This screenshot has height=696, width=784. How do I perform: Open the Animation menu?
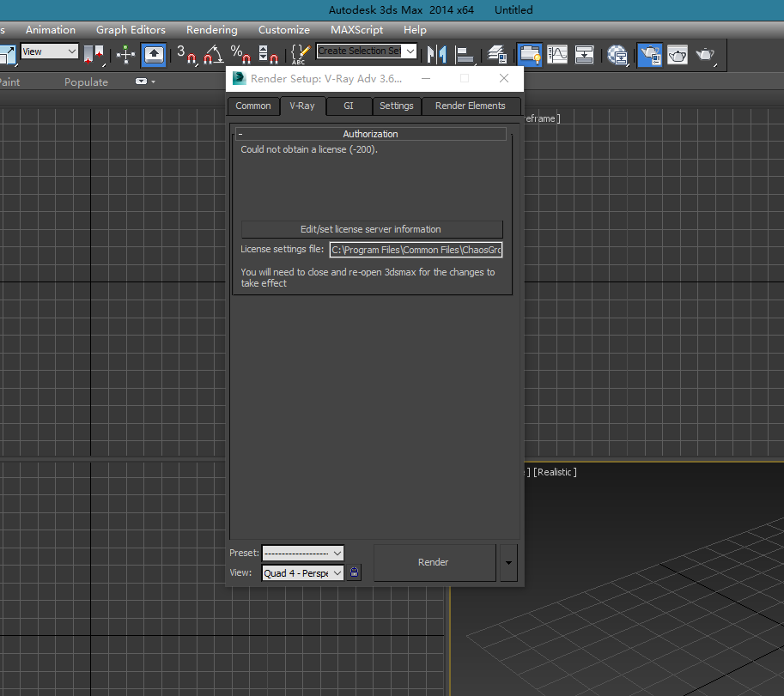tap(51, 30)
